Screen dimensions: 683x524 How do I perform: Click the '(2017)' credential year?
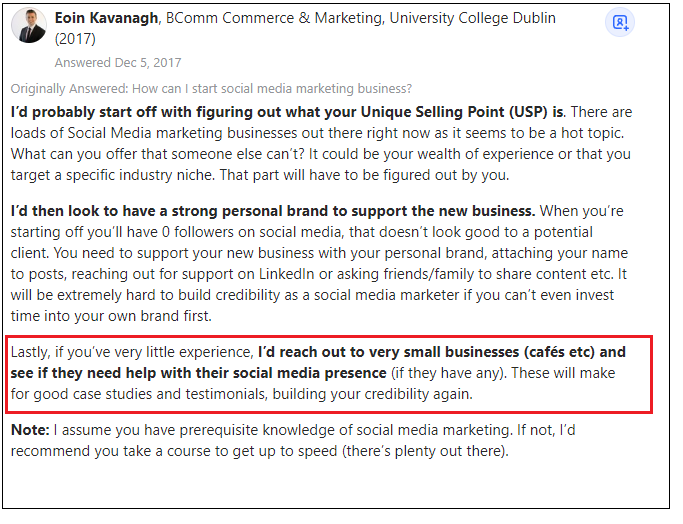click(76, 40)
